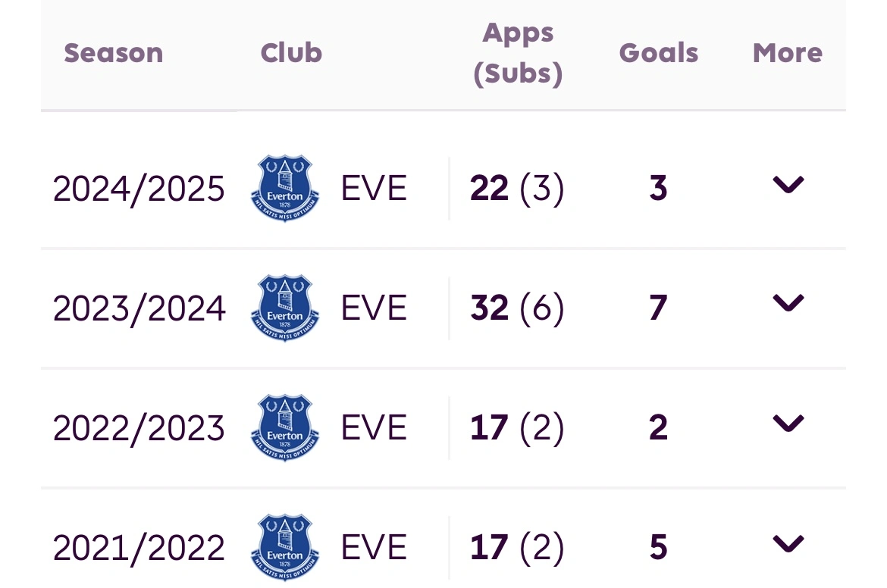The image size is (887, 588).
Task: Click the More column header
Action: [x=788, y=53]
